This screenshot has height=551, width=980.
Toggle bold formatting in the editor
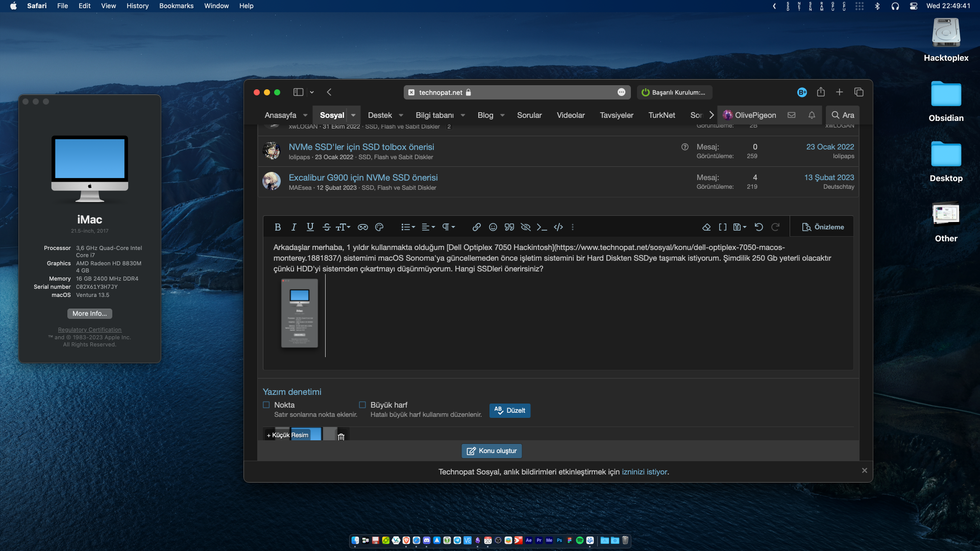tap(278, 227)
